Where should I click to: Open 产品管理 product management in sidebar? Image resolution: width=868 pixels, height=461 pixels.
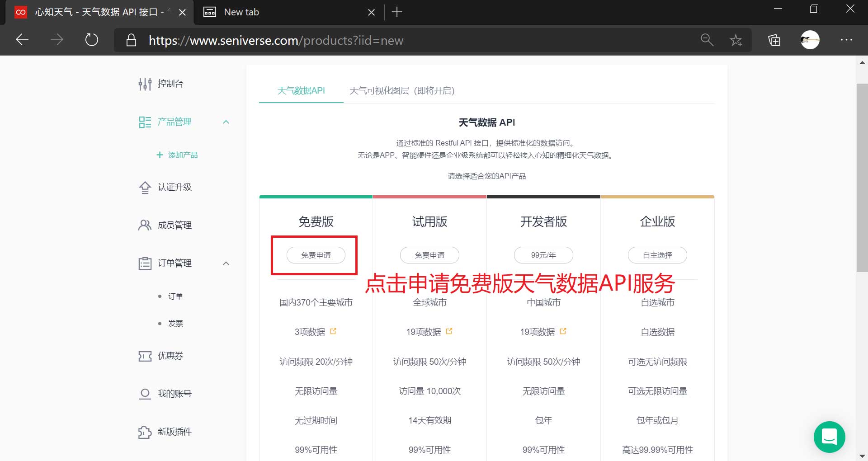click(x=165, y=122)
